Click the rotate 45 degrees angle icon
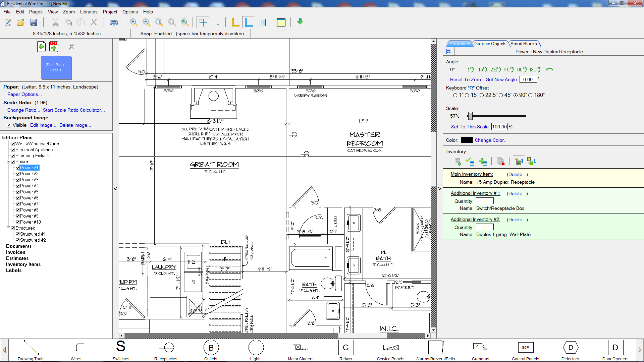 pyautogui.click(x=509, y=70)
